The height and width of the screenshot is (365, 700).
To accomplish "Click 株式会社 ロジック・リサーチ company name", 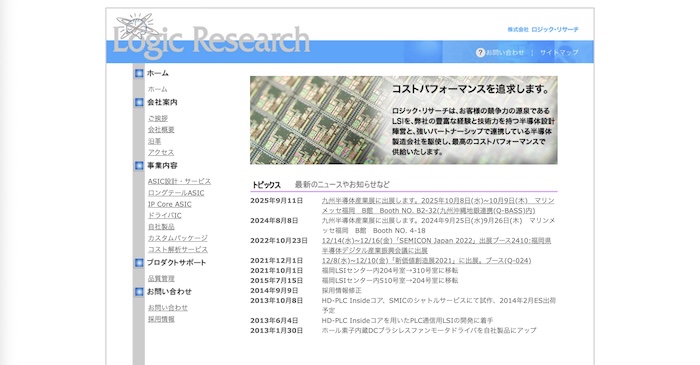I will (543, 29).
